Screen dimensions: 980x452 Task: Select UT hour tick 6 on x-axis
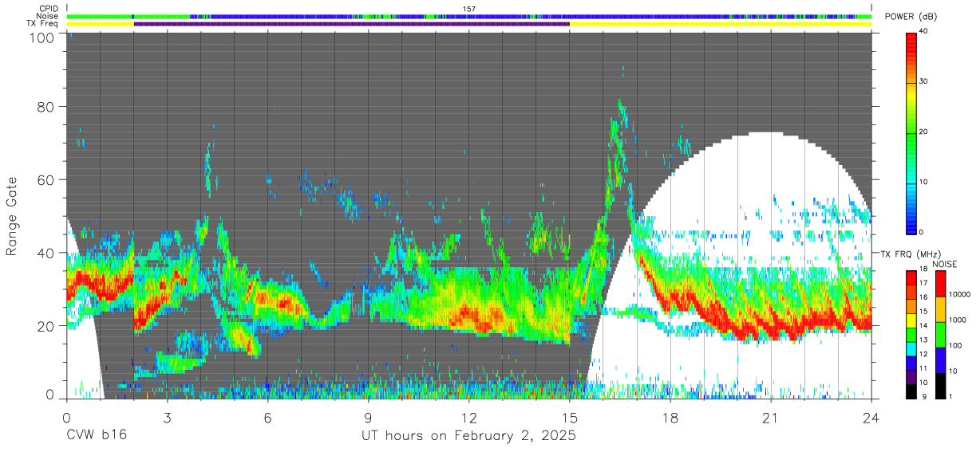point(267,417)
